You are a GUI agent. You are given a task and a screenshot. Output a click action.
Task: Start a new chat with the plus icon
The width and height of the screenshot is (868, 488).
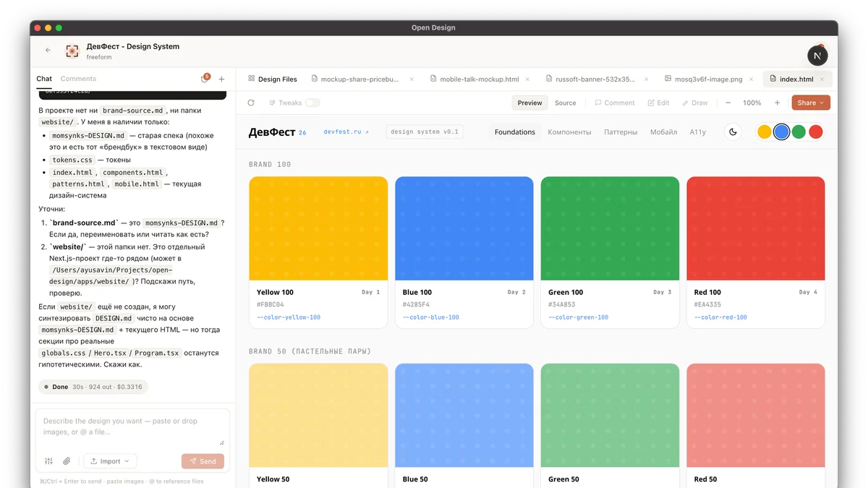222,80
